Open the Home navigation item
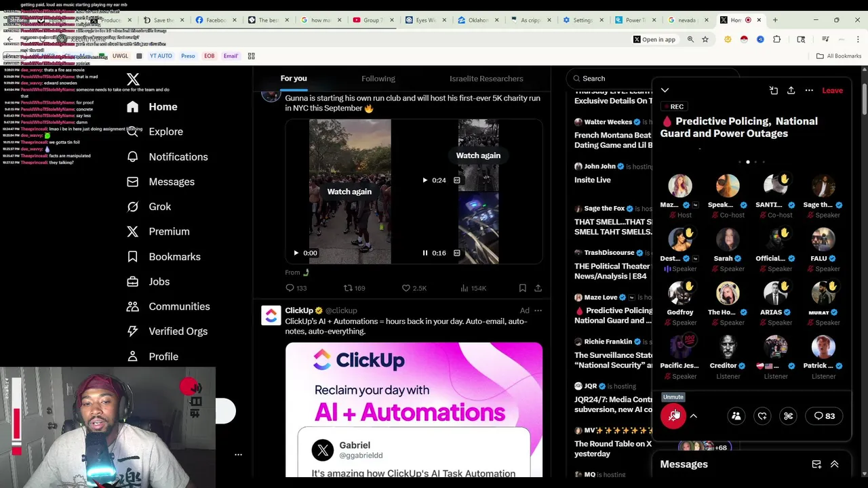 click(x=153, y=106)
